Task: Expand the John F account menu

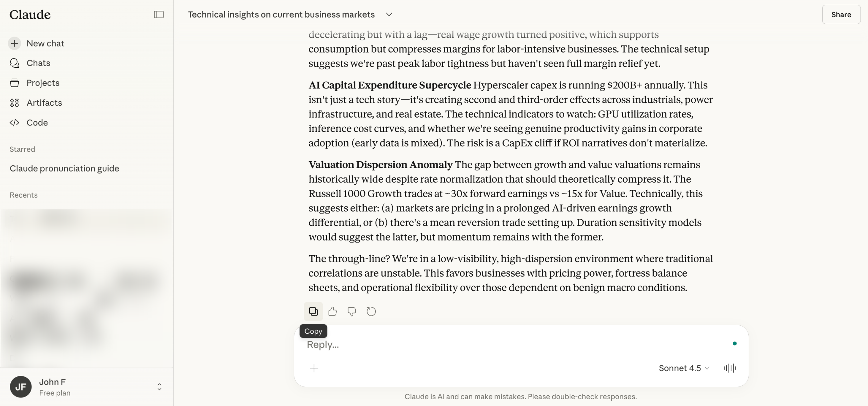Action: 159,387
